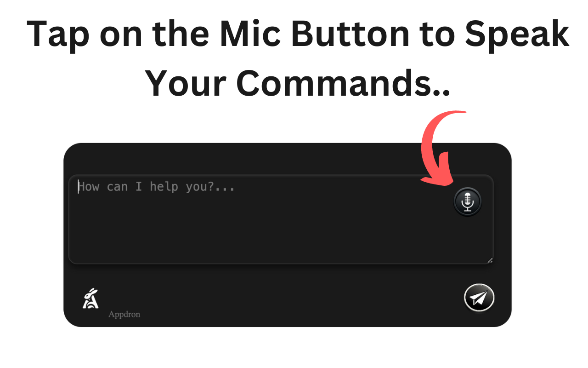
Task: Click the white rabbit Appdron logo
Action: click(90, 298)
